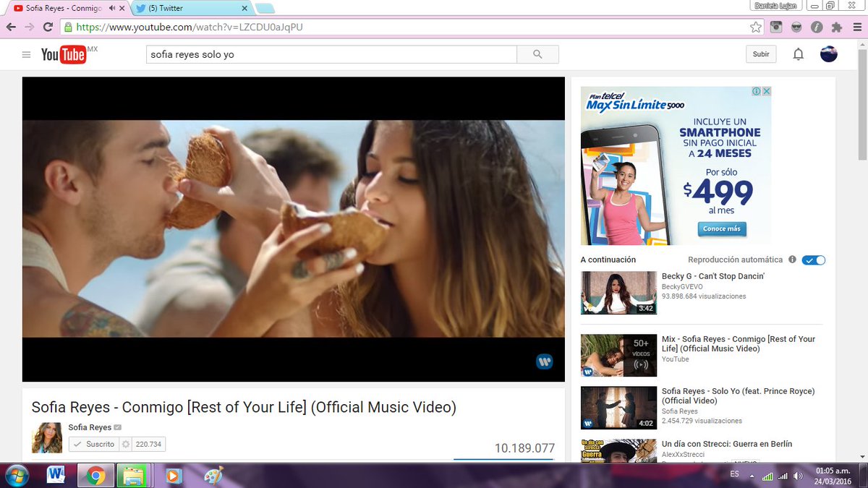Open YouTube notifications bell
The image size is (868, 488).
point(799,54)
